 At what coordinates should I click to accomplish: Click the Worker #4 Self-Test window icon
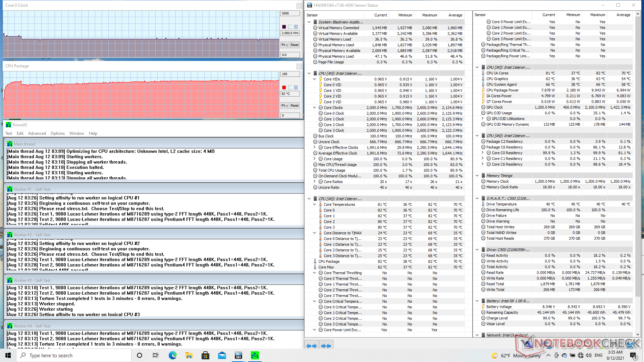10,326
